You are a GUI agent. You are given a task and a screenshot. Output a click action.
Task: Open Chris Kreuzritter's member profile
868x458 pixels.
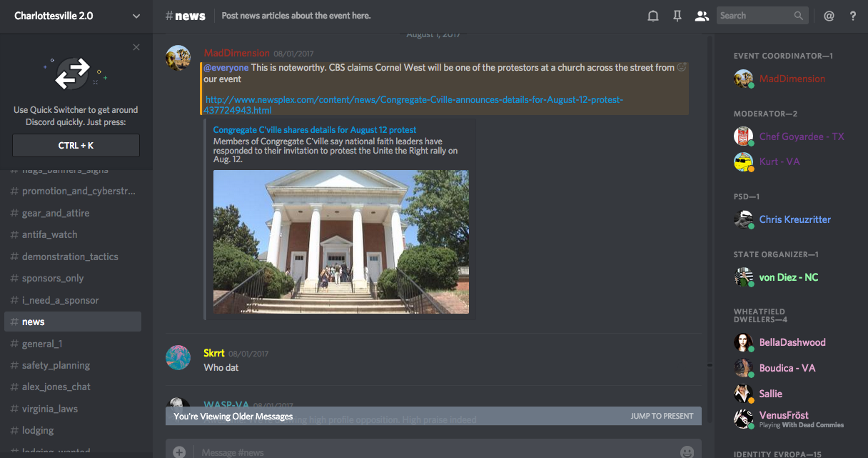pyautogui.click(x=795, y=219)
